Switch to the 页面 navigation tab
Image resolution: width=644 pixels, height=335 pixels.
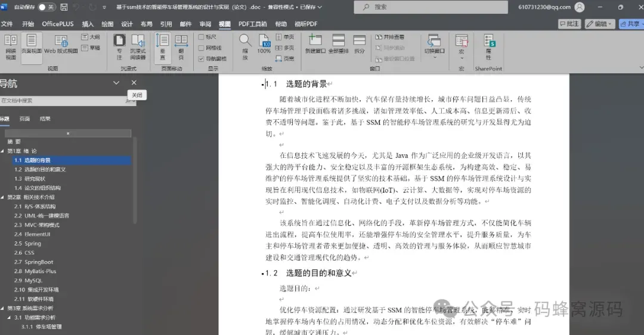pos(24,119)
